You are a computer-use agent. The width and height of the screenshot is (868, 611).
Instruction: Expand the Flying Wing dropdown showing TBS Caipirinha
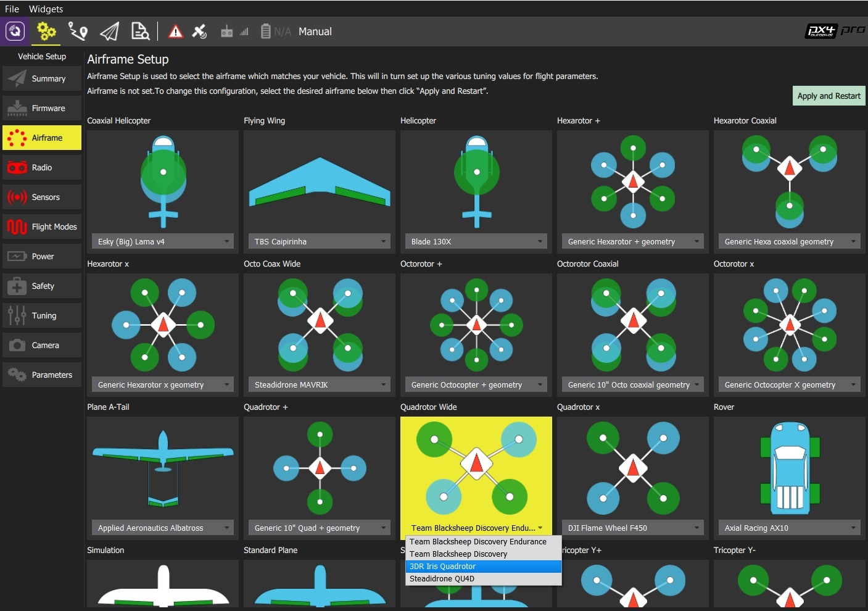tap(318, 241)
